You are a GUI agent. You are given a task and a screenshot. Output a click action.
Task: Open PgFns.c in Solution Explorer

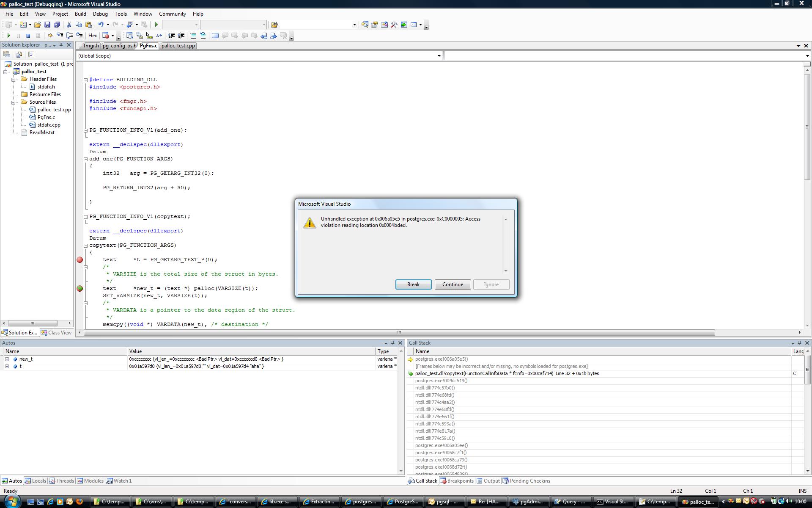pyautogui.click(x=46, y=117)
